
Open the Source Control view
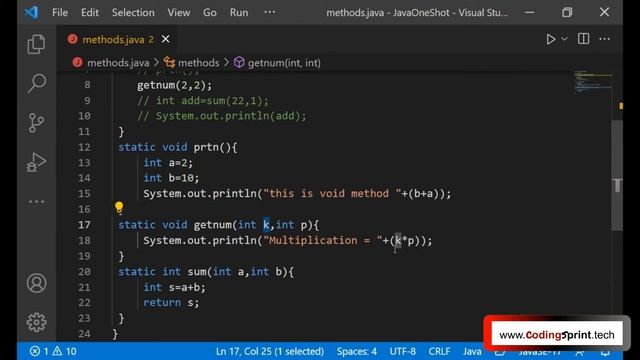tap(36, 122)
